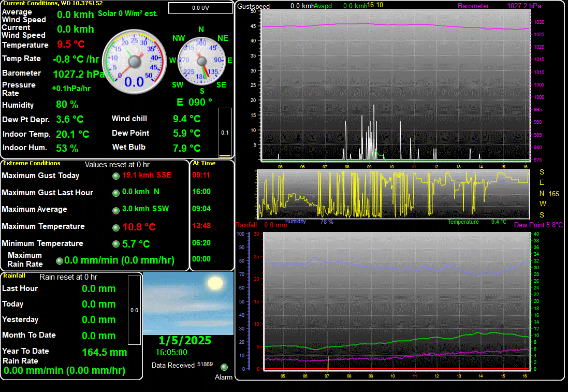Click the wind direction readout E 090 °
The image size is (568, 392).
[x=195, y=102]
